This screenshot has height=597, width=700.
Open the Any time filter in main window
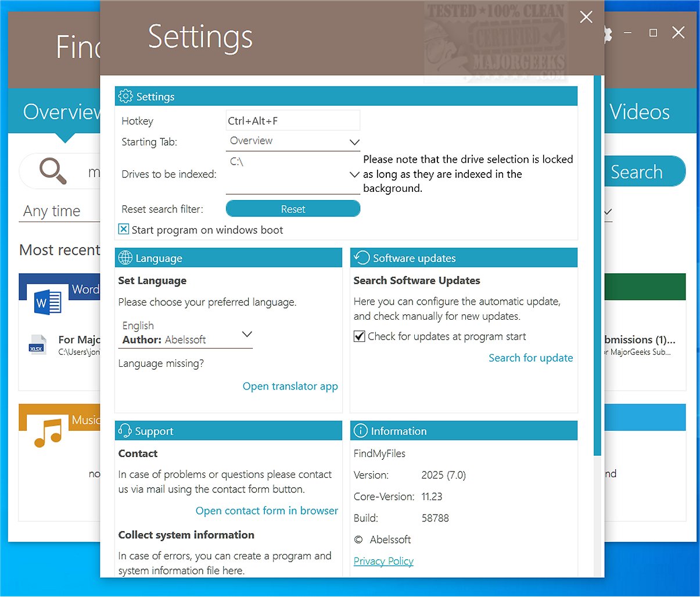point(60,211)
